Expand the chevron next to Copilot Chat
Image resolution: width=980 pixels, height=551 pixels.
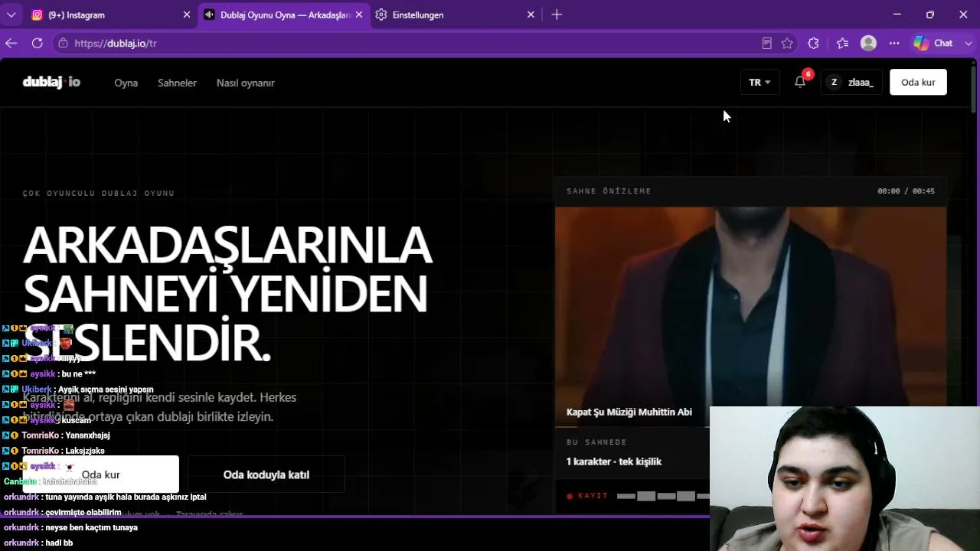pyautogui.click(x=968, y=44)
